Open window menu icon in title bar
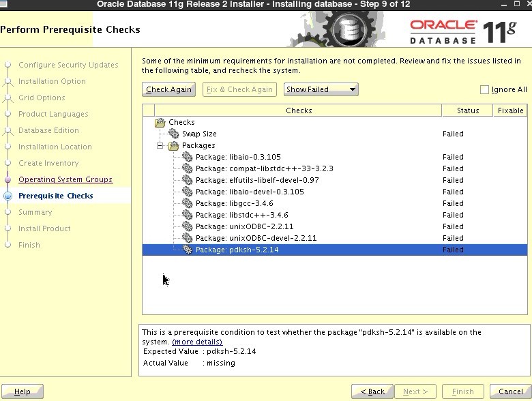Viewport: 532px width, 401px height. (3, 4)
